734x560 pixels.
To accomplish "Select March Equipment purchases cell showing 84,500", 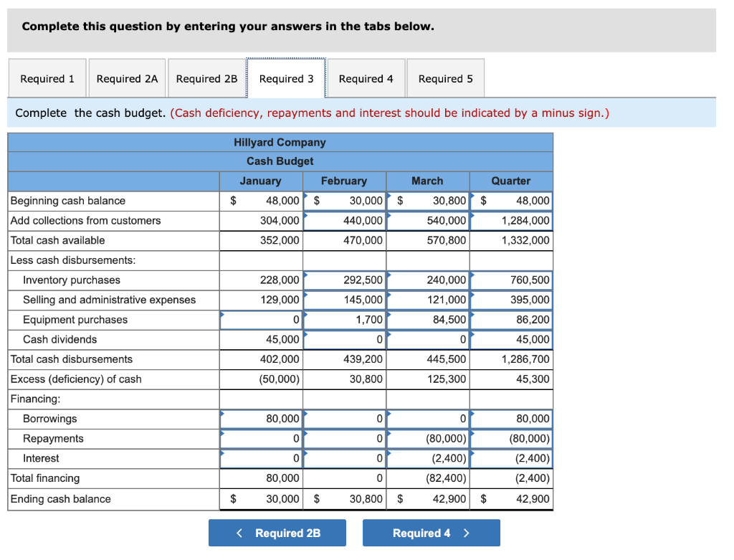I will point(427,319).
